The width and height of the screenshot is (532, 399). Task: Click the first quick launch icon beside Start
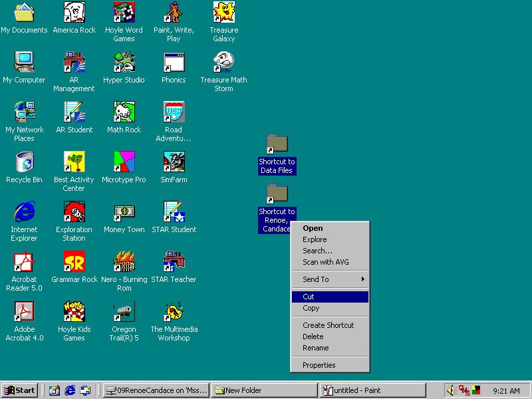tap(55, 390)
